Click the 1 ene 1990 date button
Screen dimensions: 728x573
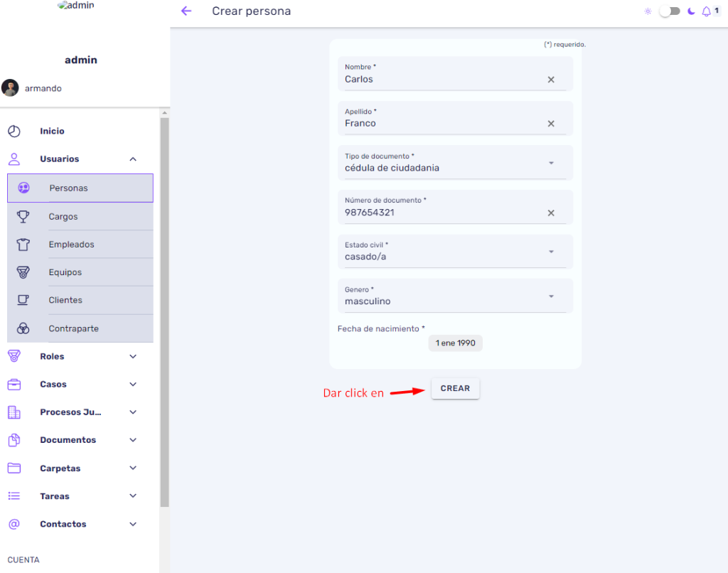click(456, 343)
